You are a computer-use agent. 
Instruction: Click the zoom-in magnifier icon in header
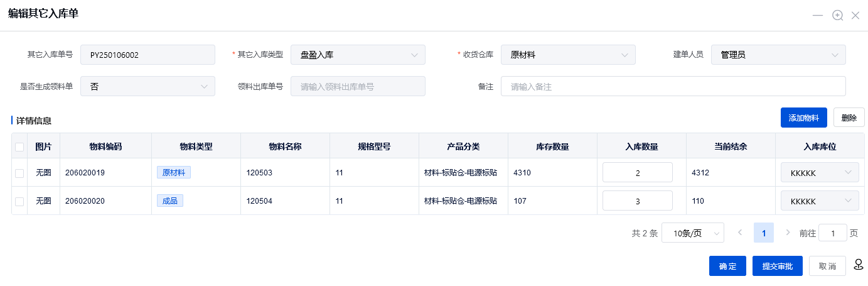pyautogui.click(x=837, y=15)
